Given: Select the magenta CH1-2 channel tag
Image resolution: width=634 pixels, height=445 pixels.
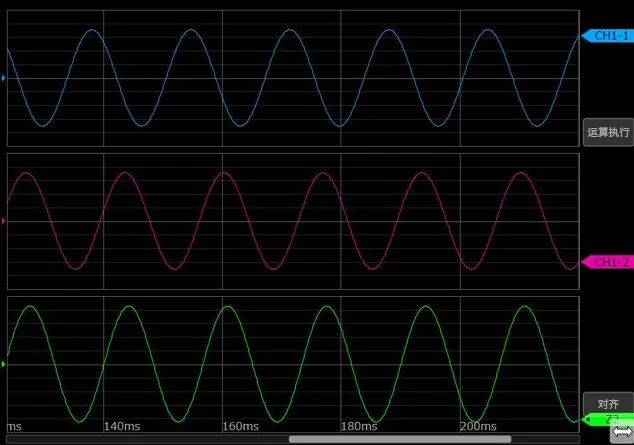Looking at the screenshot, I should click(607, 262).
